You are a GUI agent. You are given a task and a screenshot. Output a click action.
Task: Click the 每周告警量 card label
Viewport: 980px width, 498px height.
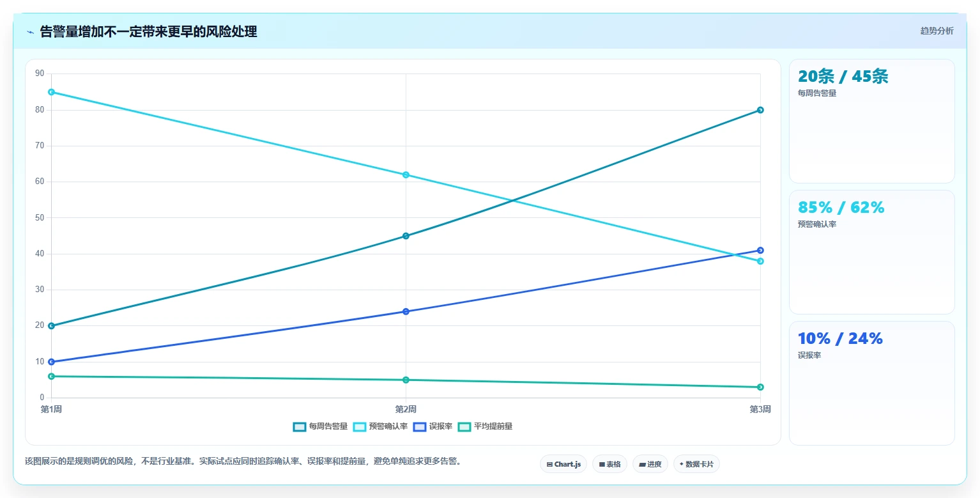(x=817, y=93)
